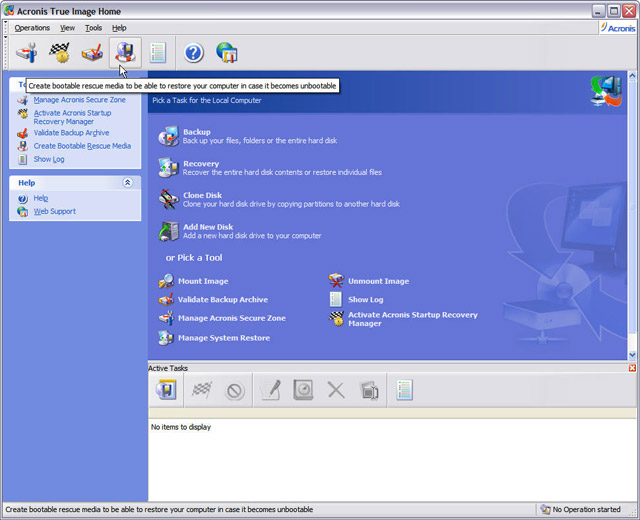
Task: Open the Add New Disk task title
Action: (208, 227)
